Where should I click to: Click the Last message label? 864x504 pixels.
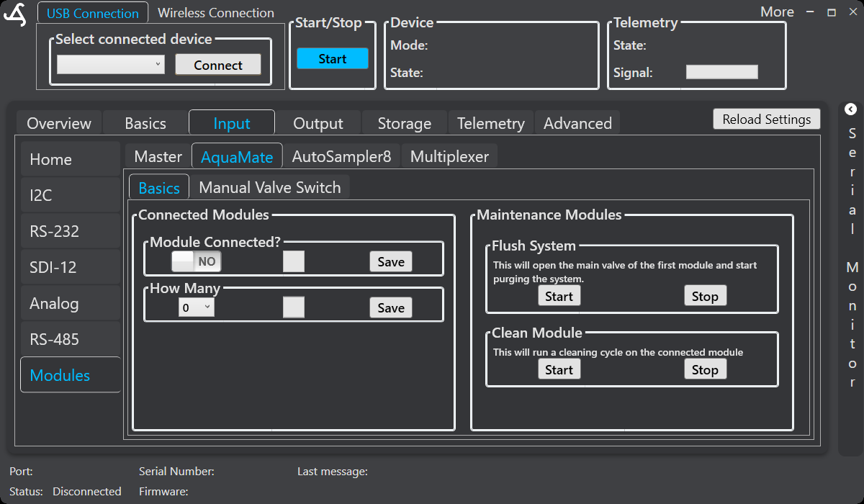click(x=333, y=472)
